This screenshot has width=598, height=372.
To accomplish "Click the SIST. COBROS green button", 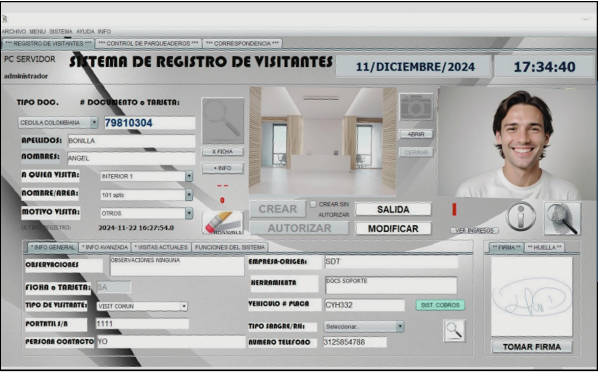I will 440,305.
